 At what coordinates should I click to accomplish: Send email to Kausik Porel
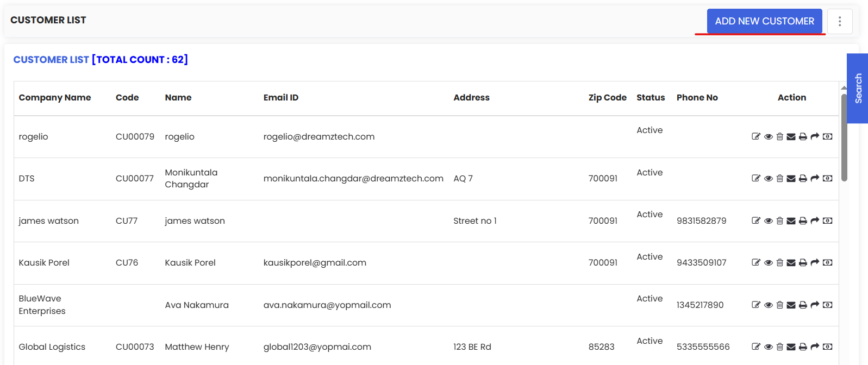(x=791, y=263)
